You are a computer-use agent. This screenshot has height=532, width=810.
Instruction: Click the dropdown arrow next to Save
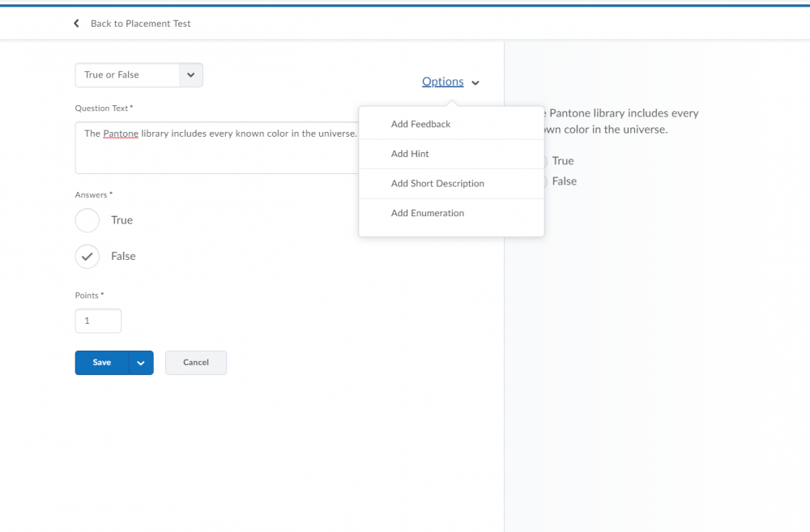[140, 362]
